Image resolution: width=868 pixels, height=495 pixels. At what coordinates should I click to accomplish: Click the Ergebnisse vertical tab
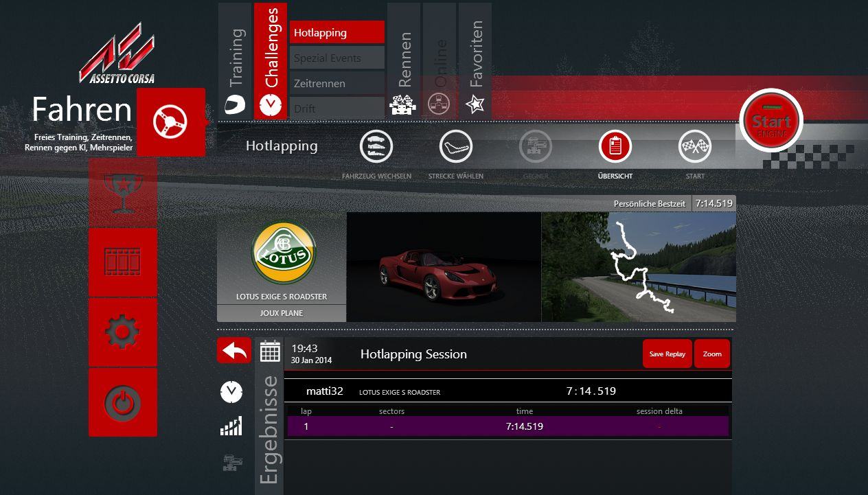coord(270,429)
